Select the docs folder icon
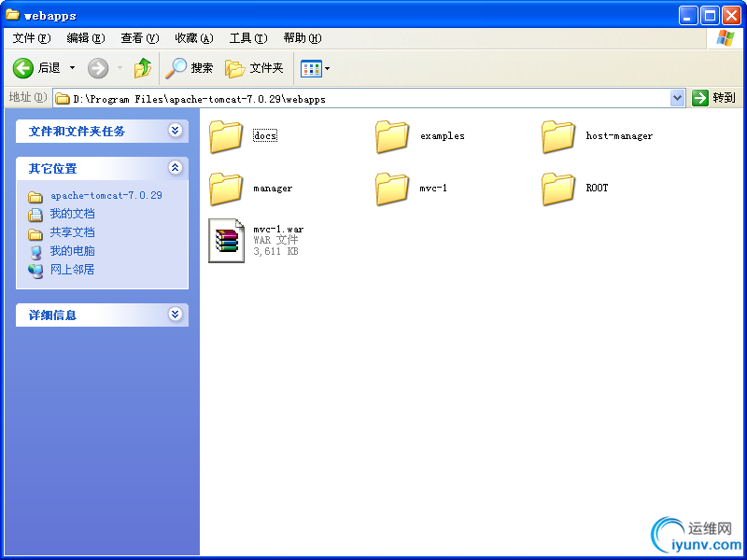747x560 pixels. (226, 136)
